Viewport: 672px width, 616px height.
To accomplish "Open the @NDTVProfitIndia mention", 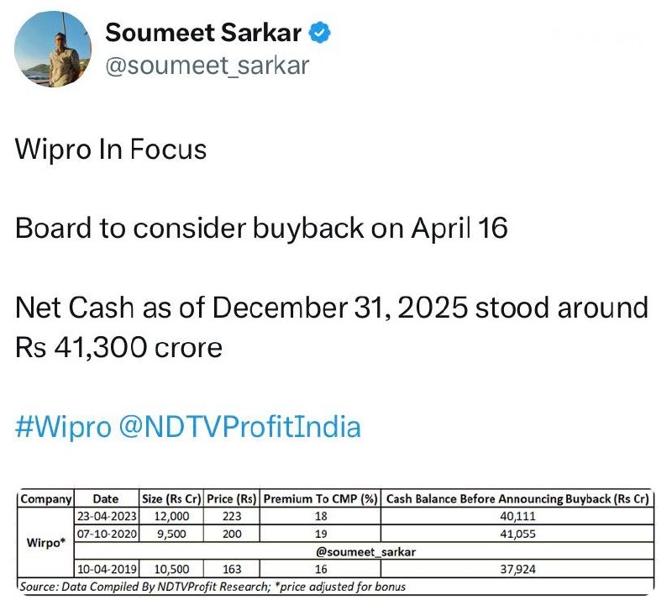I will click(240, 427).
